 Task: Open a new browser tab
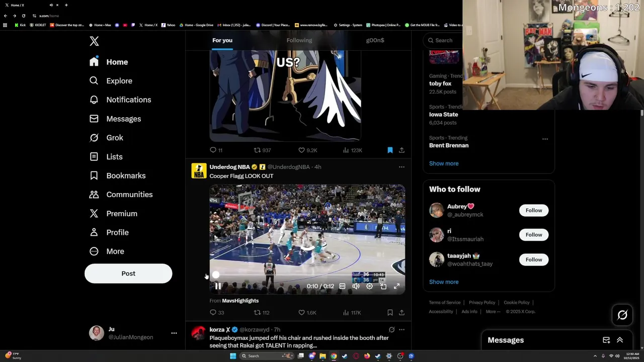(66, 5)
